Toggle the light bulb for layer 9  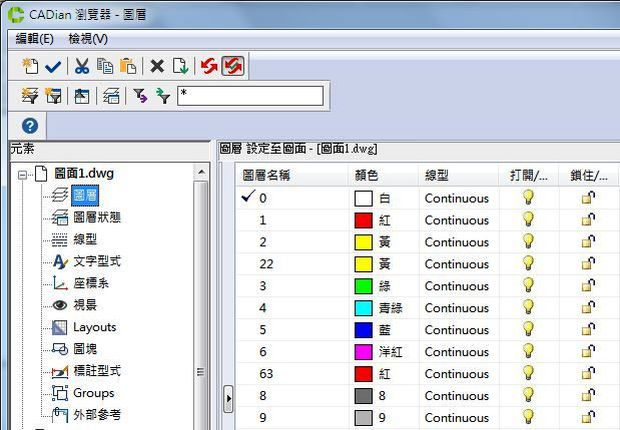click(x=528, y=417)
